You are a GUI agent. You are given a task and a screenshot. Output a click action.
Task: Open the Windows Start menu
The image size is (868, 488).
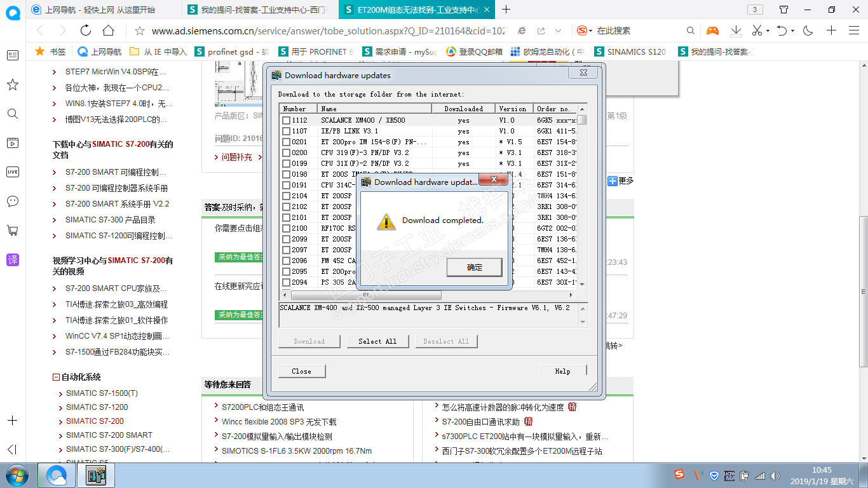point(17,475)
